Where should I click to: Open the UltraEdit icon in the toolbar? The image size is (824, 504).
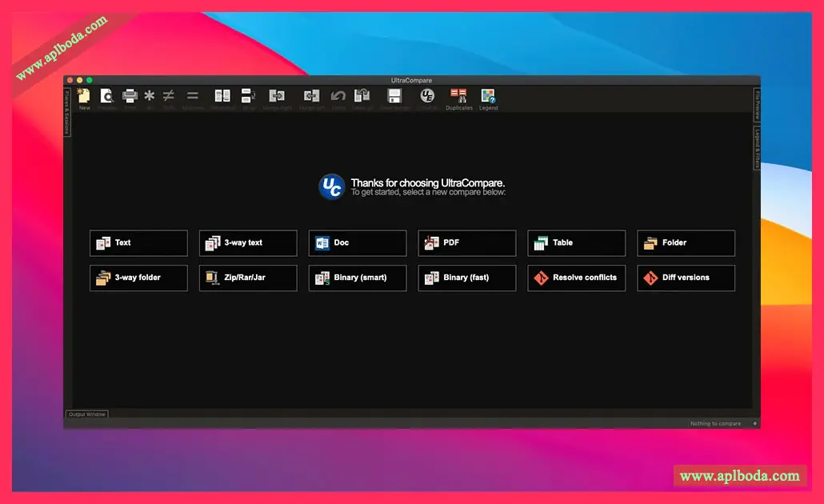click(x=427, y=98)
